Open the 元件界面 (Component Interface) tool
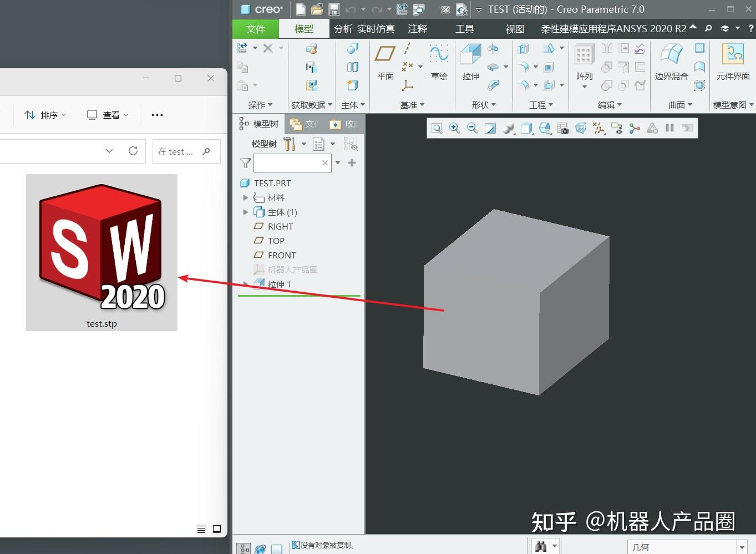Screen dimensions: 756x554 [x=733, y=58]
